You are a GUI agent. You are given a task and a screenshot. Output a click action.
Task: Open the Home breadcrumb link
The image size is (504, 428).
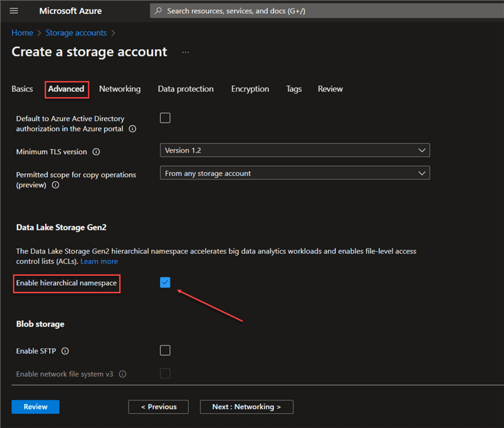22,33
